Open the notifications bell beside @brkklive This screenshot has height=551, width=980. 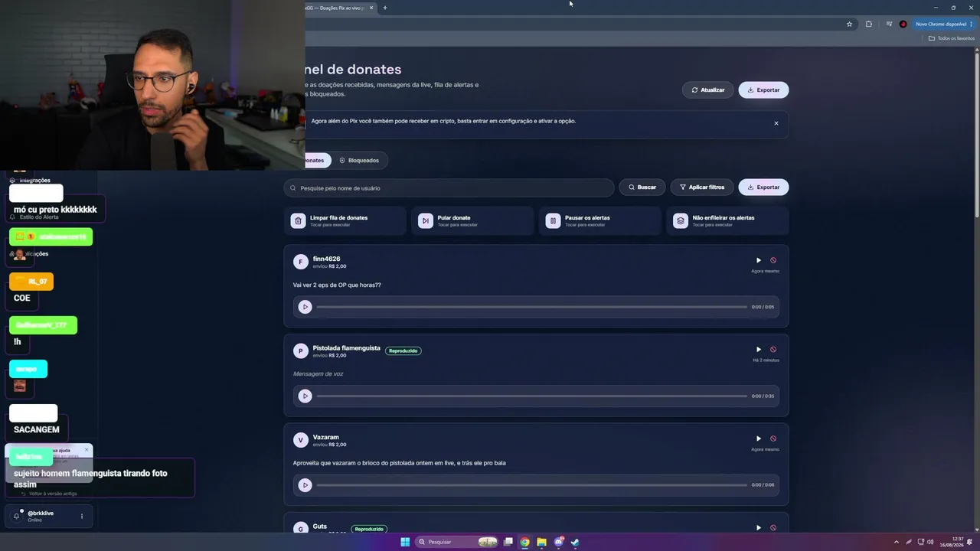[16, 517]
